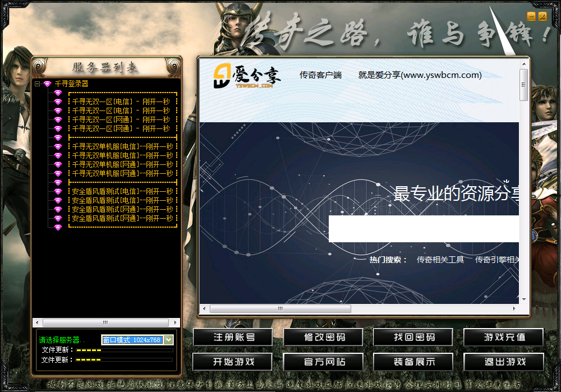Collapse the 千寻登录器 tree node
This screenshot has height=392, width=561.
point(37,84)
